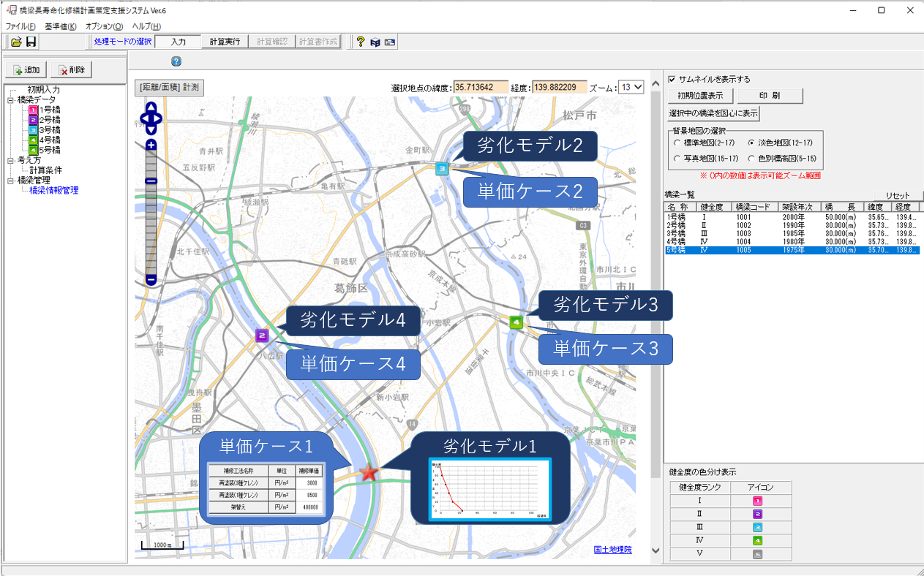Zoom in with the plus button on map
The image size is (924, 576).
click(x=151, y=145)
